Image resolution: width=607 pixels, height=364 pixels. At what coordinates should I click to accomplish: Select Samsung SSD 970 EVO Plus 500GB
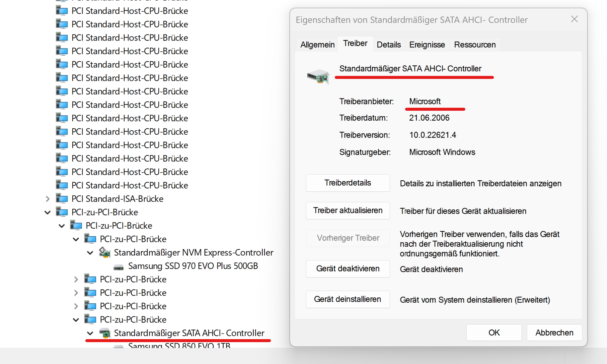coord(193,266)
